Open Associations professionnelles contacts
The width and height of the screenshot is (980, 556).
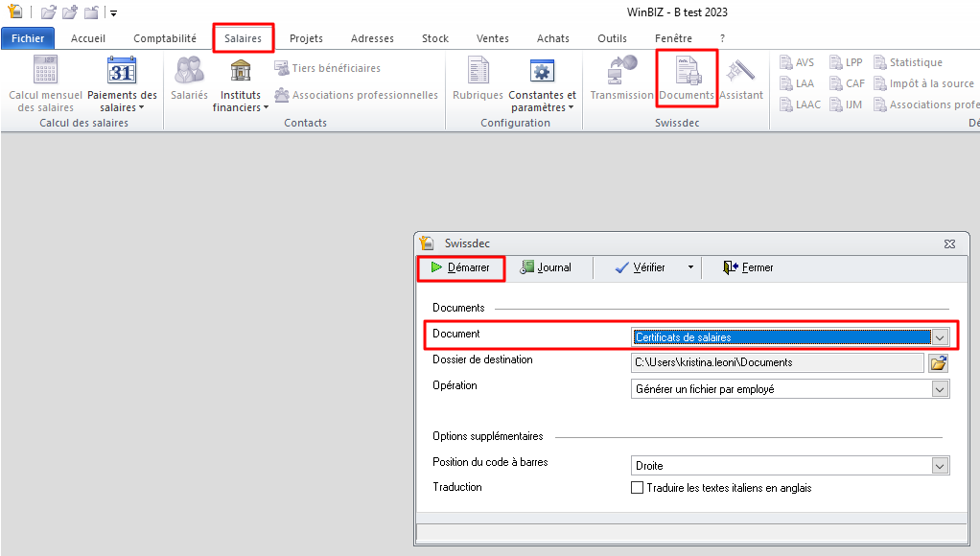(x=357, y=95)
